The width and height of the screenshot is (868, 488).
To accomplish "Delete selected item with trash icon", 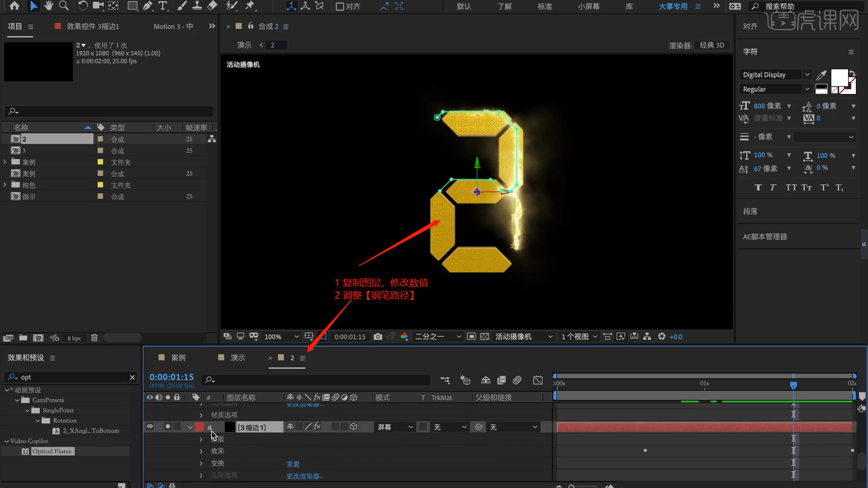I will (94, 338).
